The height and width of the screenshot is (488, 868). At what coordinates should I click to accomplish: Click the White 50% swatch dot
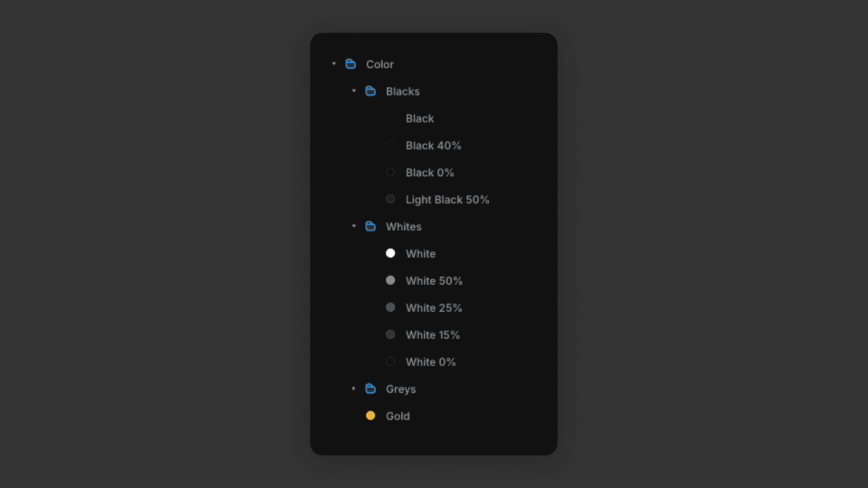391,280
